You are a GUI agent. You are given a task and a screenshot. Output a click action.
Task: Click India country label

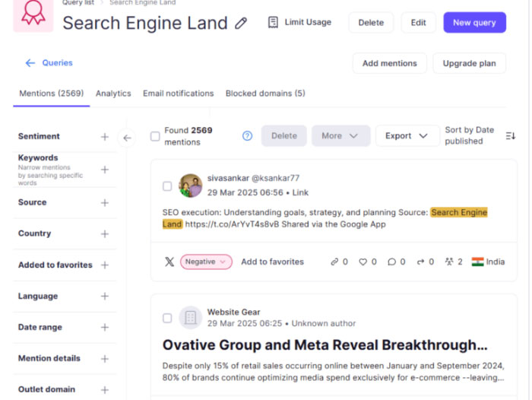point(496,262)
